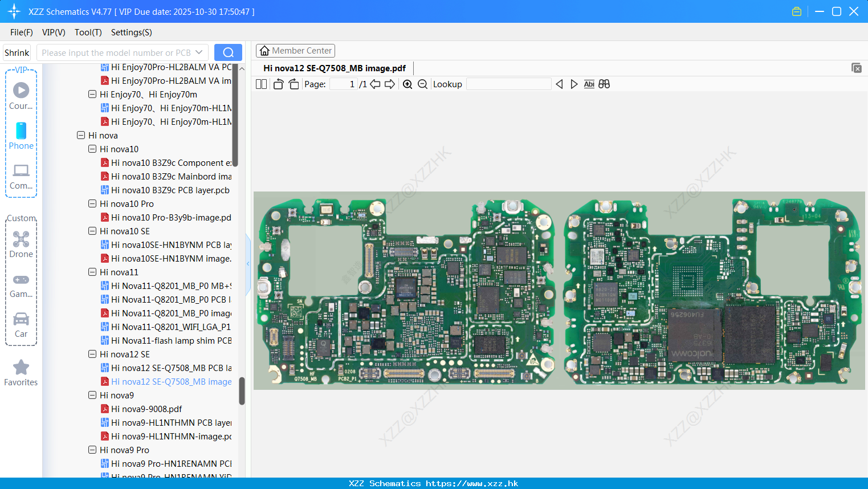The height and width of the screenshot is (489, 868).
Task: Zoom in on the PDF
Action: 407,84
